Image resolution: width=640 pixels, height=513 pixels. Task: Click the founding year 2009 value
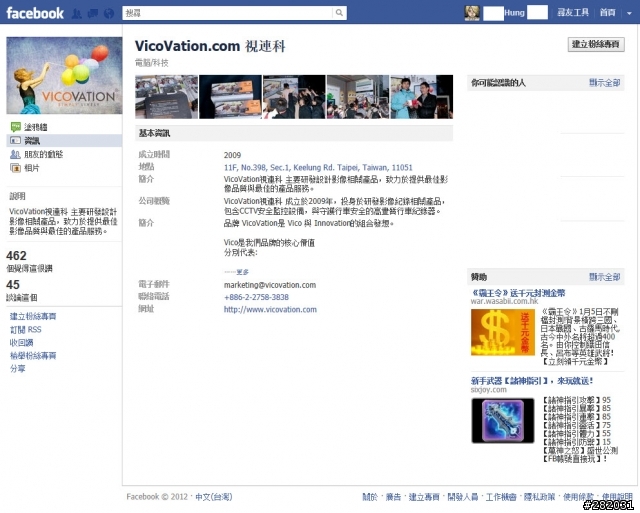pos(232,155)
